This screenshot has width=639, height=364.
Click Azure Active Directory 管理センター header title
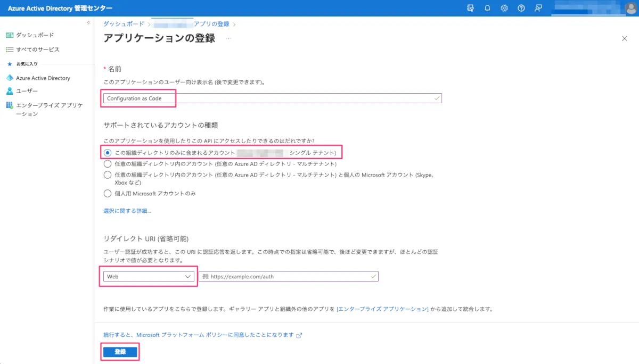60,8
